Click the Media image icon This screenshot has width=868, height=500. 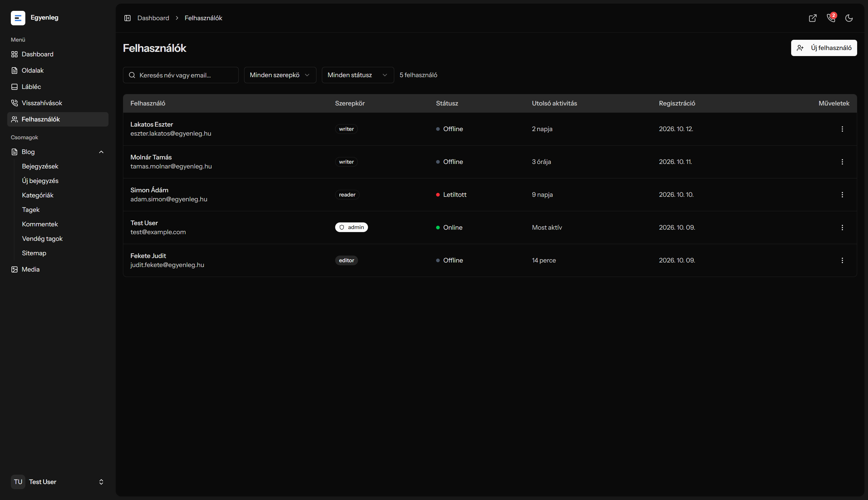14,269
